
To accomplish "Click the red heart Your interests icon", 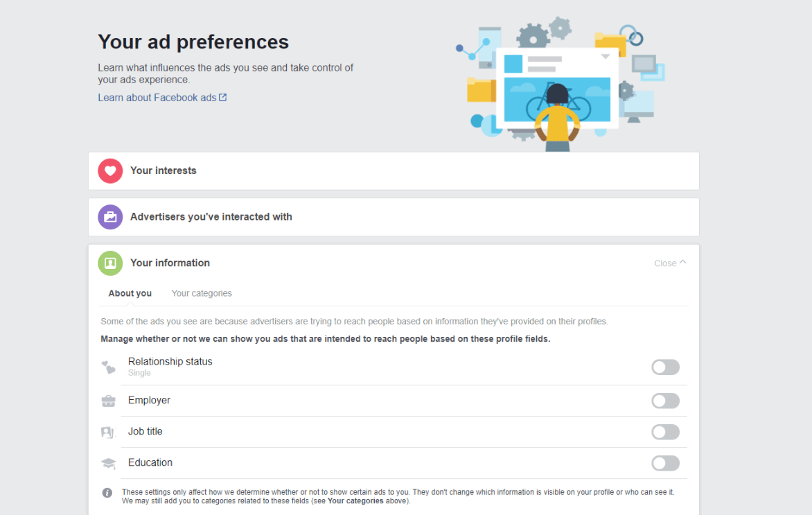I will click(110, 171).
